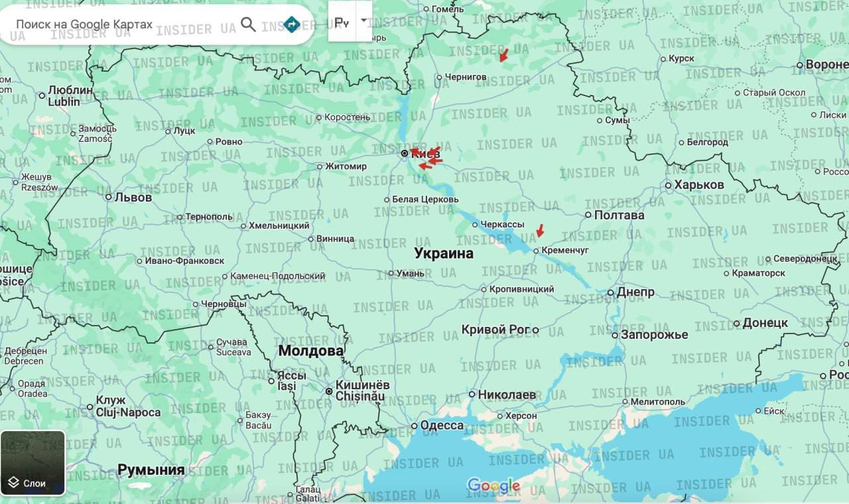Screen dimensions: 849x504
Task: Click the red arrow northeast of Чернигов
Action: tap(504, 55)
